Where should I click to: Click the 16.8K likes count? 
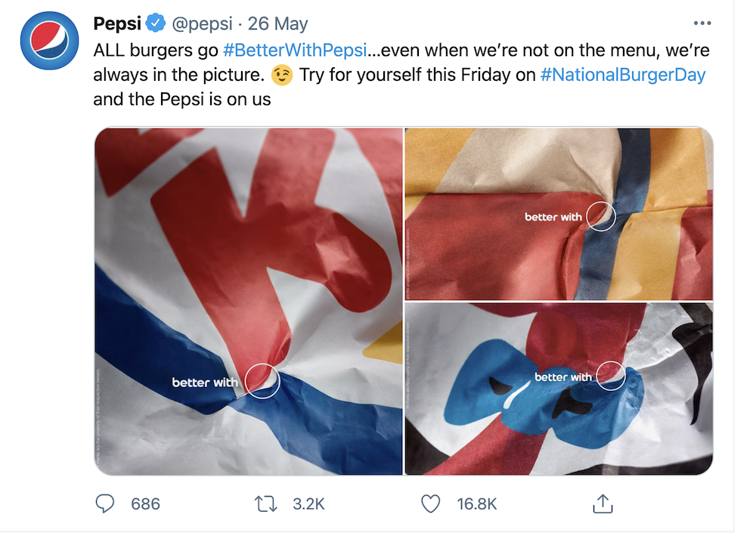[x=477, y=504]
